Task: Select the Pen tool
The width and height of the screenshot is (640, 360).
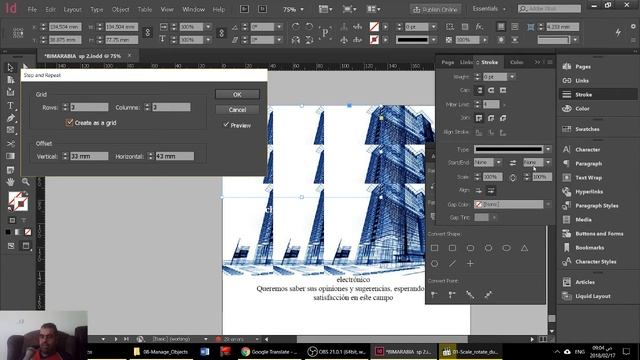Action: (10, 118)
